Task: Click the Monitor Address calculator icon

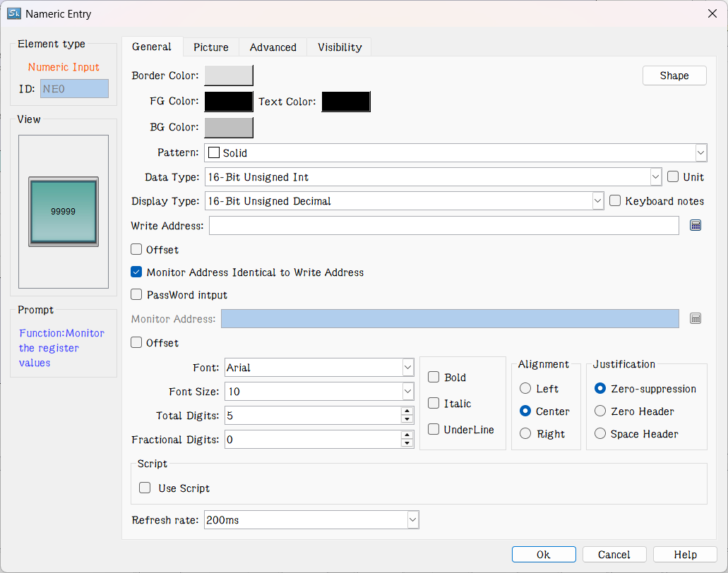Action: click(696, 319)
